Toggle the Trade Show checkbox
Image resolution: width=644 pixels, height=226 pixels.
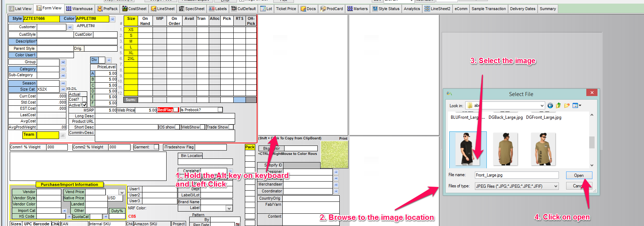pyautogui.click(x=231, y=127)
